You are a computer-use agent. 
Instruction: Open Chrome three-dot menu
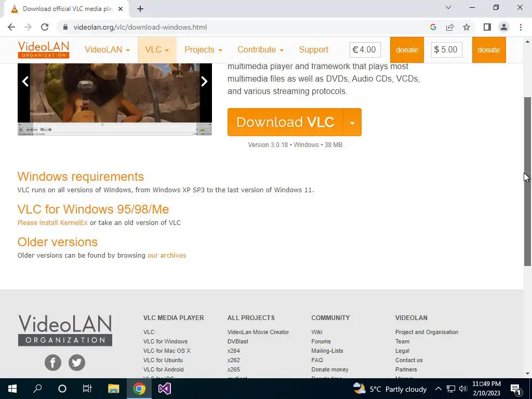(x=521, y=27)
